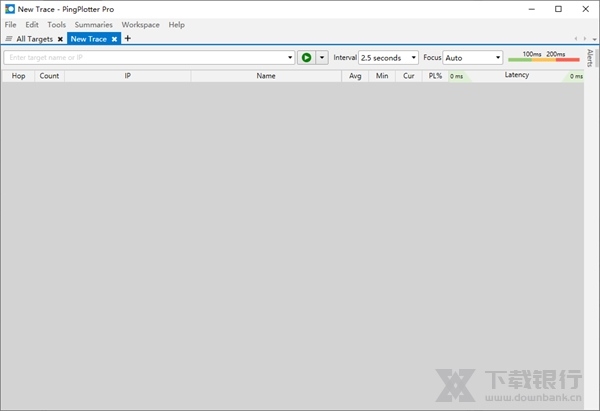Click the All Targets list icon
600x411 pixels.
(x=9, y=39)
